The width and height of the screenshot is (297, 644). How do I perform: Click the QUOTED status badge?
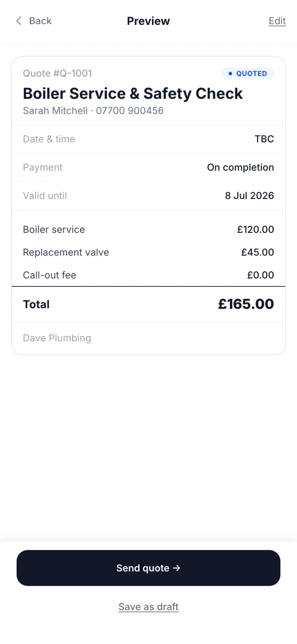click(248, 74)
